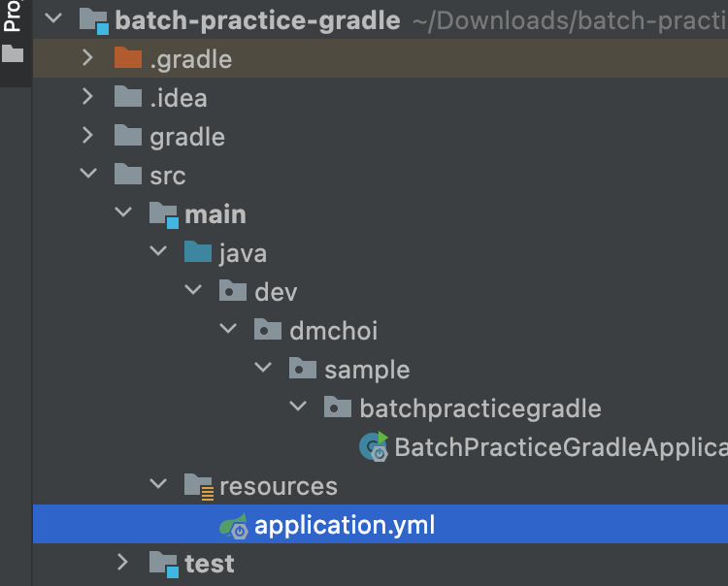Expand the .idea folder
Screen dimensions: 728x586
[x=87, y=97]
